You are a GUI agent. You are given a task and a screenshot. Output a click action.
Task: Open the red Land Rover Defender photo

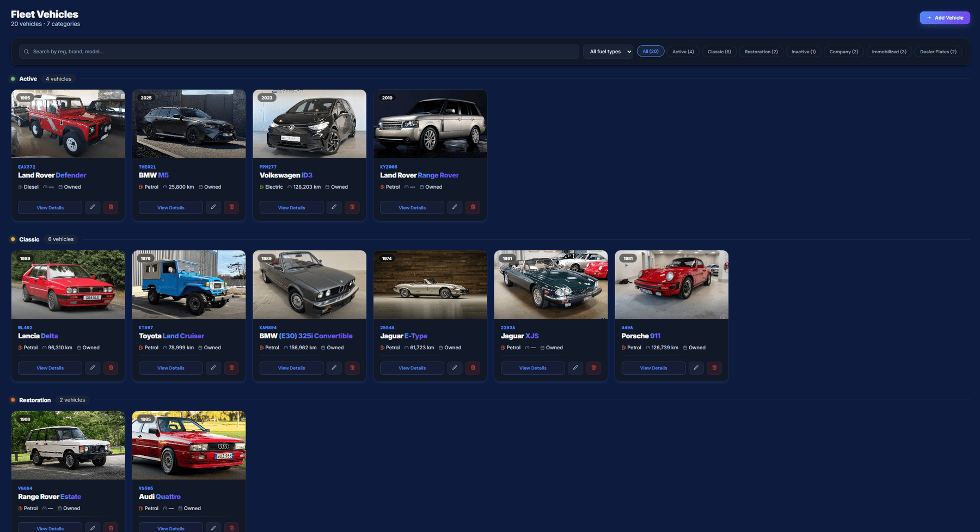[x=68, y=124]
